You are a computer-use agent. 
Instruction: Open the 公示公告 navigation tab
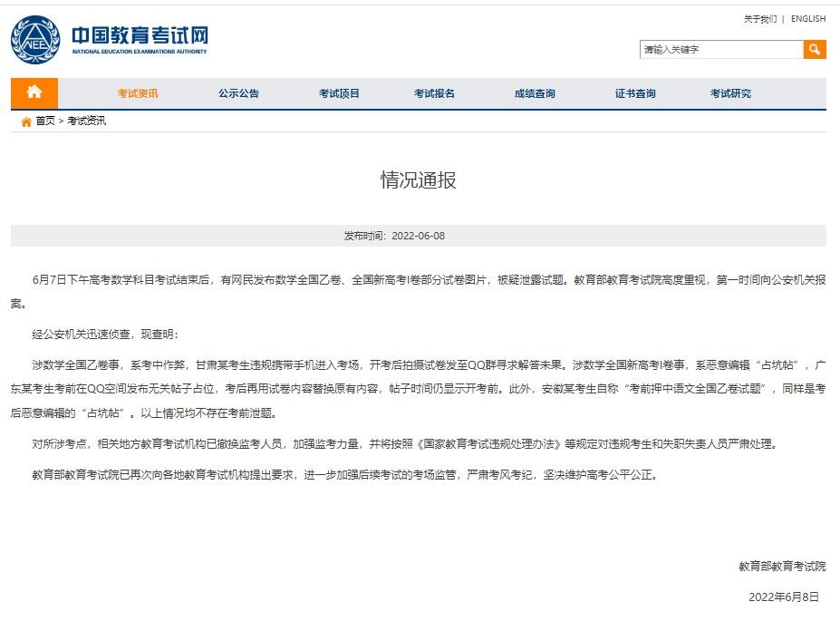[238, 93]
